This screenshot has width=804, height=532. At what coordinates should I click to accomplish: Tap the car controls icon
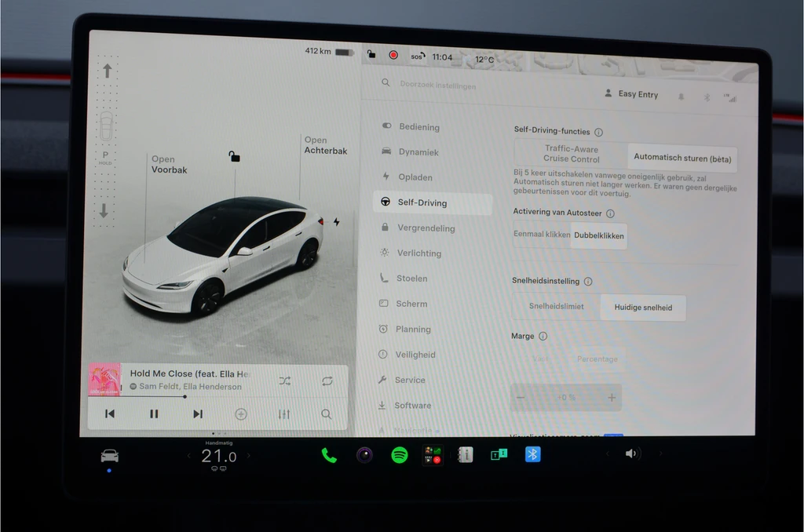coord(110,455)
